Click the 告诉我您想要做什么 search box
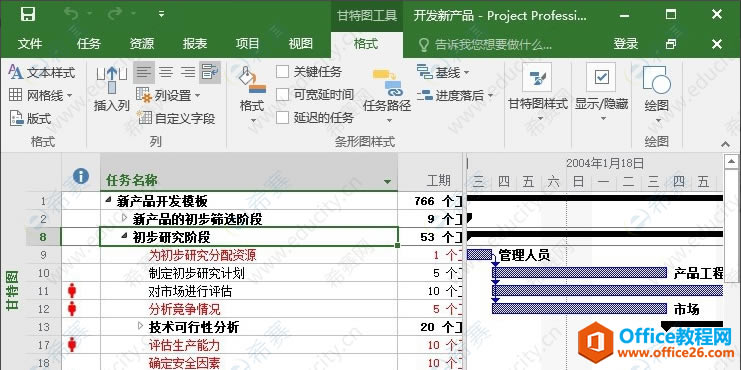Screen dimensions: 741x370 [486, 45]
